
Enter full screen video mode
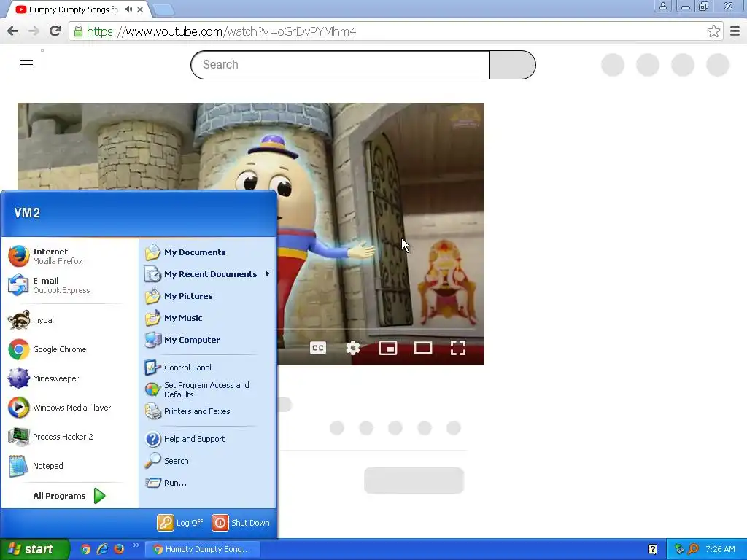pos(458,348)
